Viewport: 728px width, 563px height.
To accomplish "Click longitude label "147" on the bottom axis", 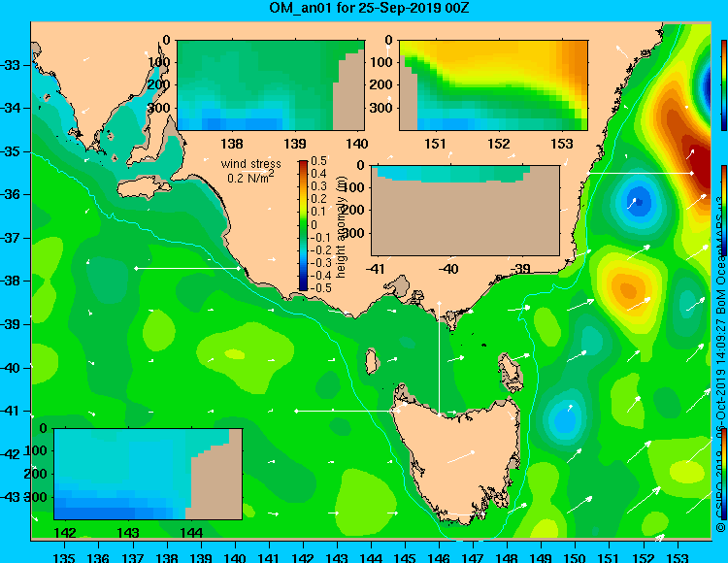I will point(473,557).
